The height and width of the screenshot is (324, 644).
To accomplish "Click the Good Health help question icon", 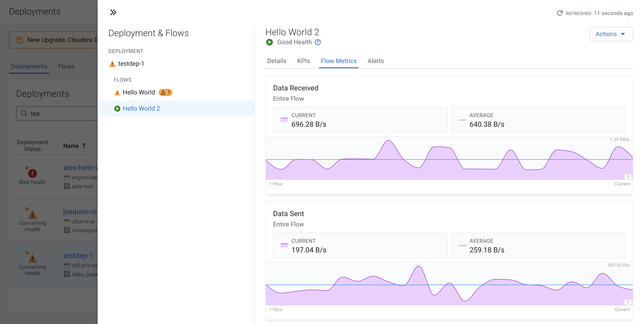I will 318,42.
